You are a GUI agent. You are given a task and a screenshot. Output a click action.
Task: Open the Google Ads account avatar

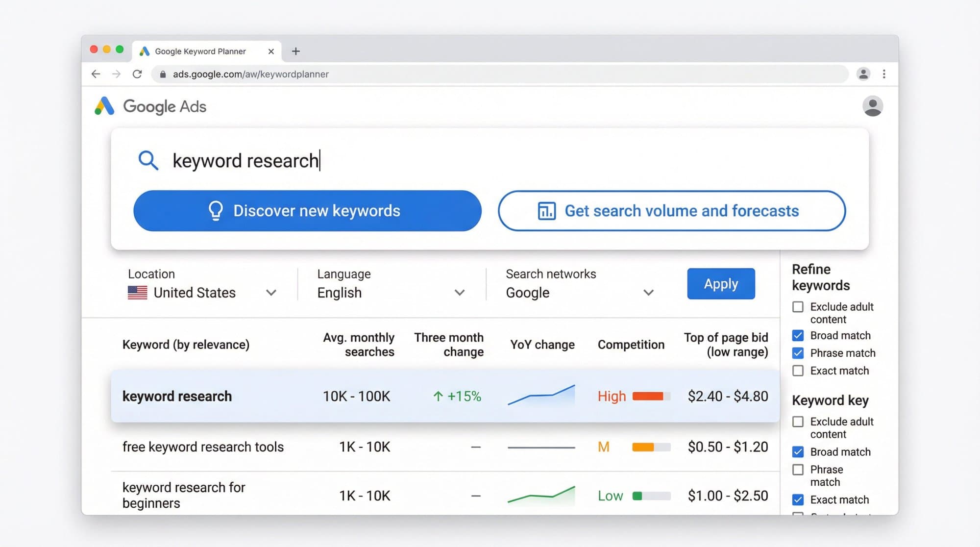point(873,106)
